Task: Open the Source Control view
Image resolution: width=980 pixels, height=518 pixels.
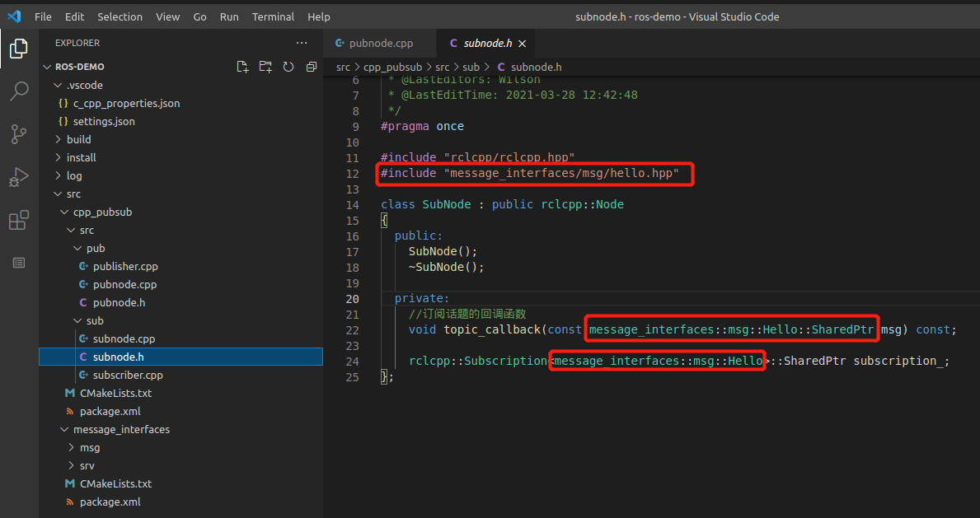Action: 19,133
